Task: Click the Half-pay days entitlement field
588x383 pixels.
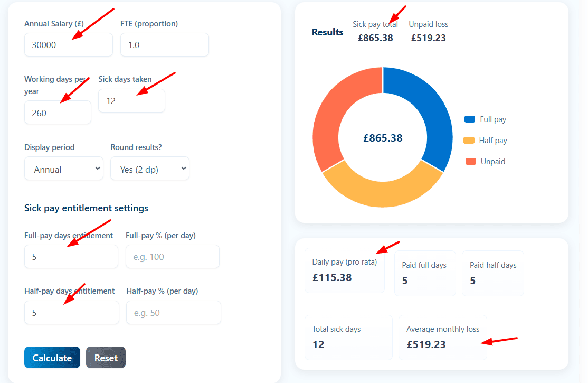Action: [71, 313]
